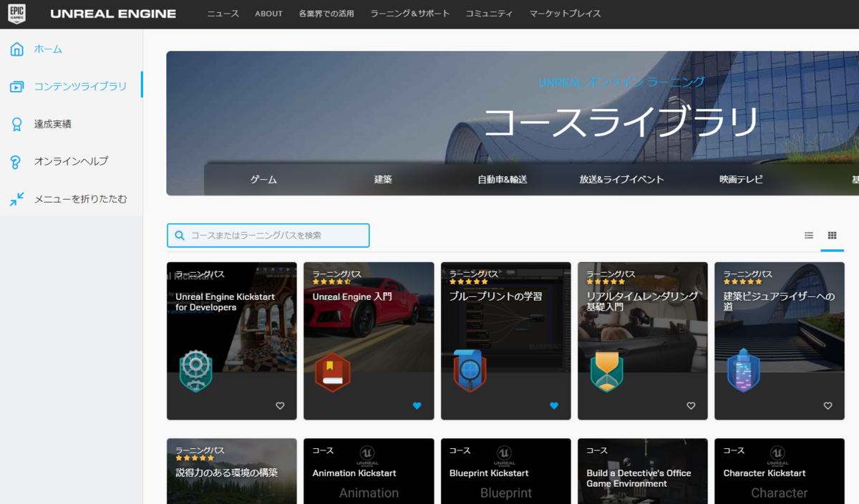Click the 達成実績 badge icon
The width and height of the screenshot is (859, 504).
tap(16, 124)
